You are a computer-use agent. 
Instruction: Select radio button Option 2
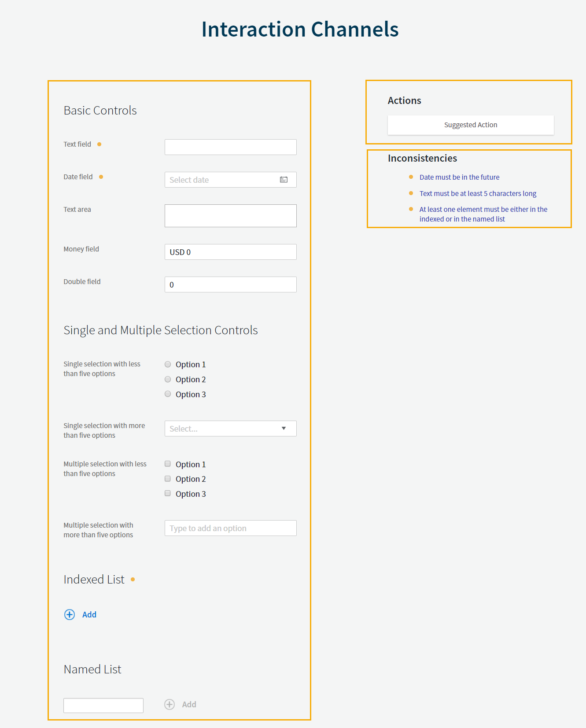168,379
